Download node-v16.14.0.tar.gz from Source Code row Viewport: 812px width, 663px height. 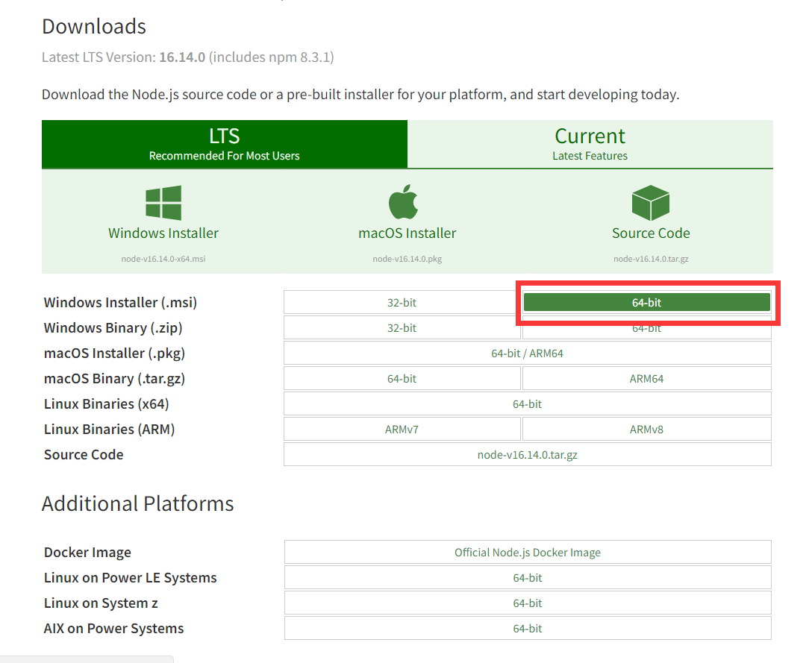tap(527, 454)
